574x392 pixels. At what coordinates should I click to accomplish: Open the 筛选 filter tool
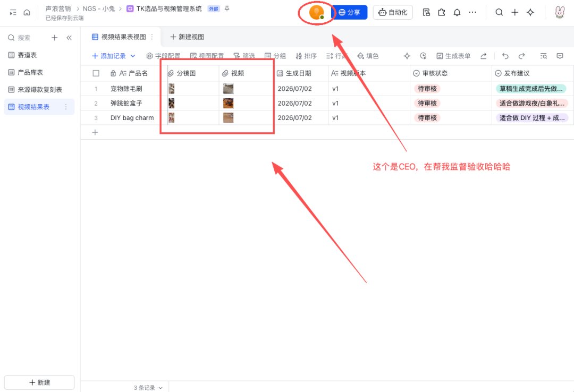coord(244,56)
